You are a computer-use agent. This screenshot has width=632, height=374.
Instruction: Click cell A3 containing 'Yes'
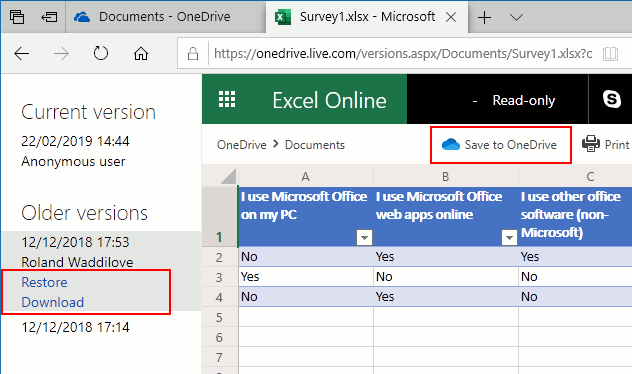point(306,277)
